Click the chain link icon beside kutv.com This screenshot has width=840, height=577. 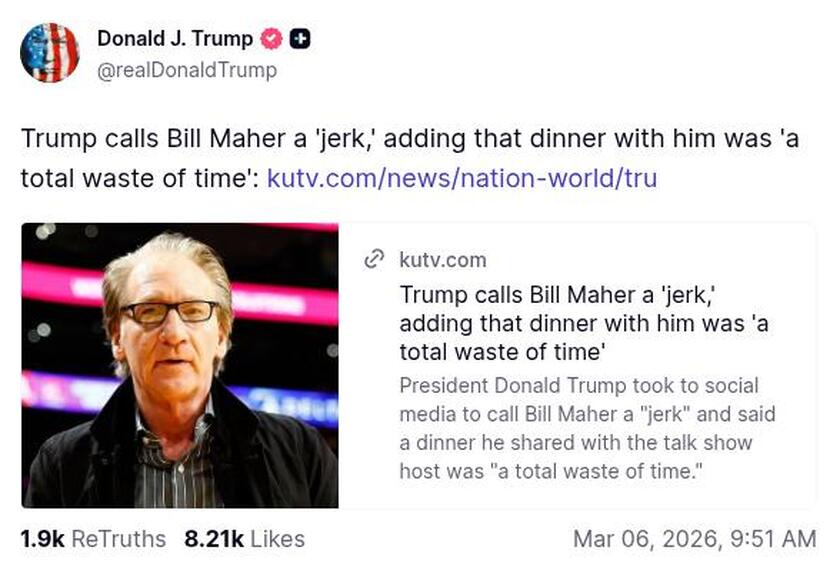pos(372,258)
